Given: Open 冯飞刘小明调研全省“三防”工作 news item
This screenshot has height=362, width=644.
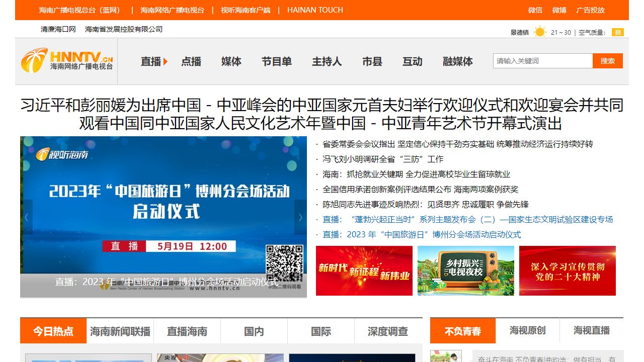Looking at the screenshot, I should [383, 159].
